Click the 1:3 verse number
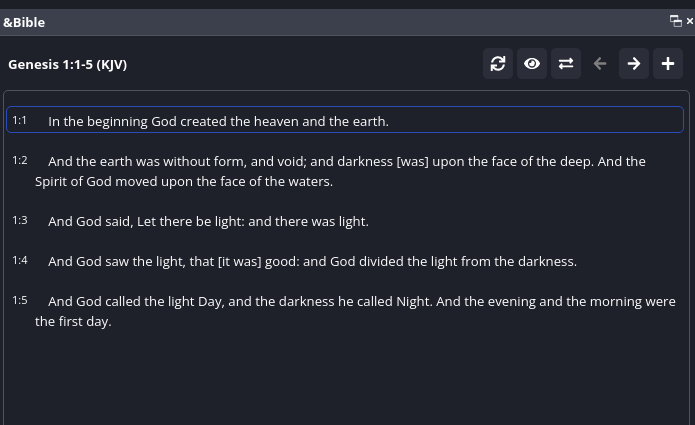The image size is (695, 425). 20,220
